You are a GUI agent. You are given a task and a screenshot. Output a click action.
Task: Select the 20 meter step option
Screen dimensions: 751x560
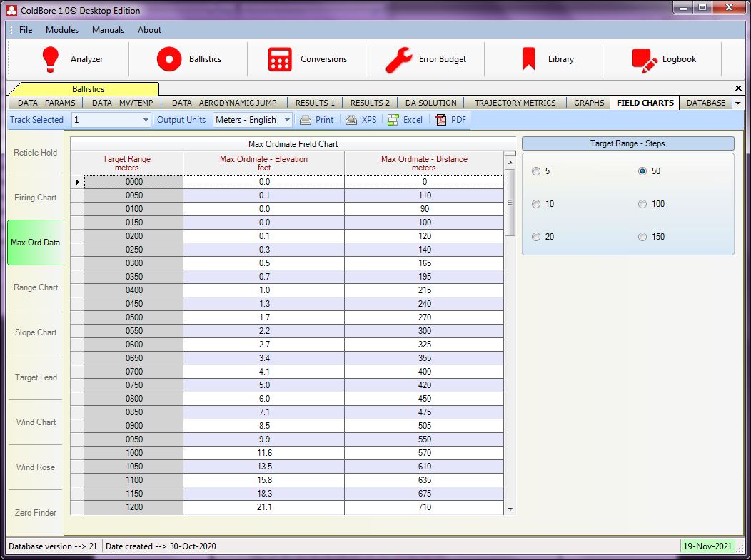tap(536, 237)
